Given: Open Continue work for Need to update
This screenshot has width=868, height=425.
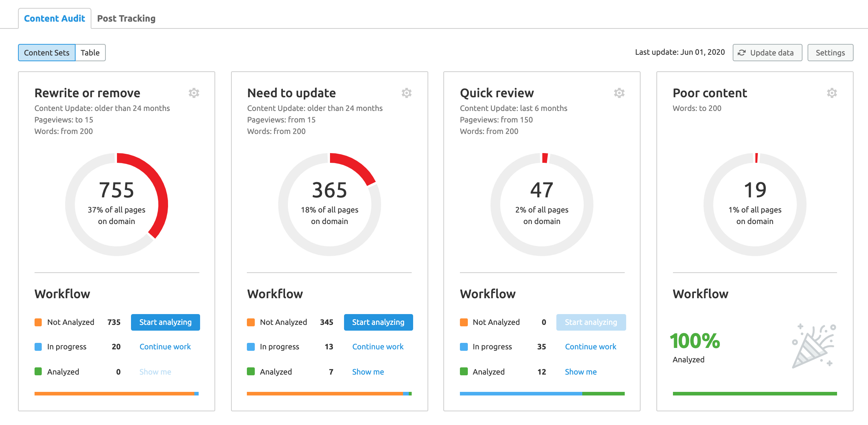Looking at the screenshot, I should (378, 346).
